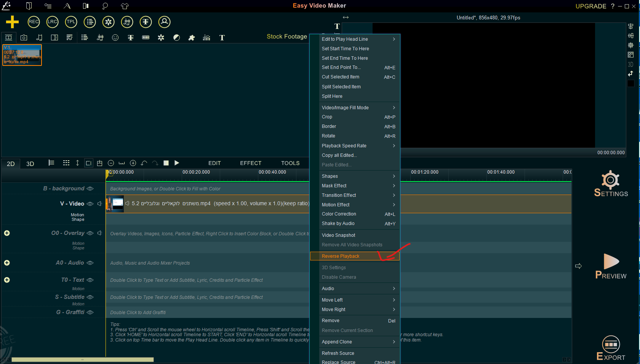Image resolution: width=640 pixels, height=364 pixels.
Task: Toggle visibility eye of A0 - Audio track
Action: [90, 263]
